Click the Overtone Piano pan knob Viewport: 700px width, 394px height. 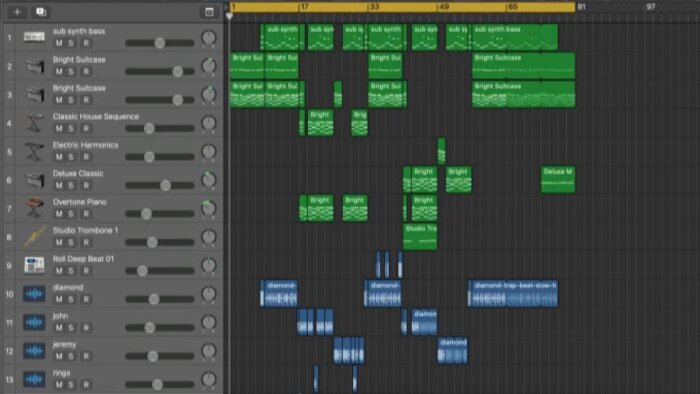point(208,209)
